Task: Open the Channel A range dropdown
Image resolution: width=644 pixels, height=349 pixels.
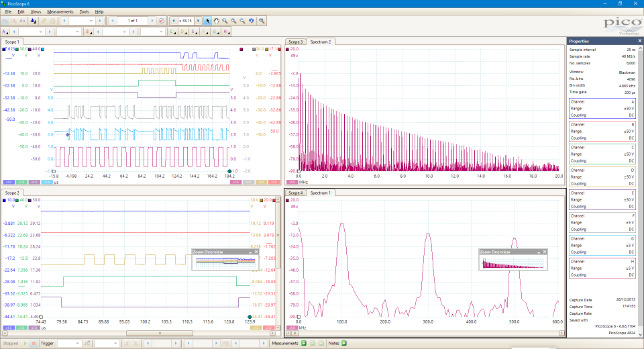Action: point(31,32)
